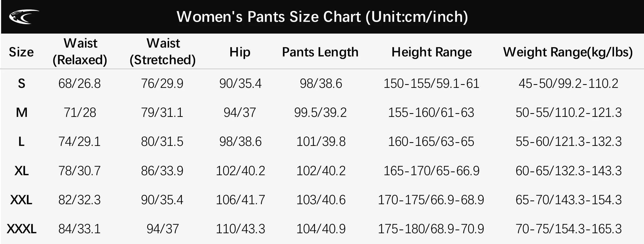Click the 65-70/143.3-154.3 weight range cell
The height and width of the screenshot is (244, 644).
(569, 200)
